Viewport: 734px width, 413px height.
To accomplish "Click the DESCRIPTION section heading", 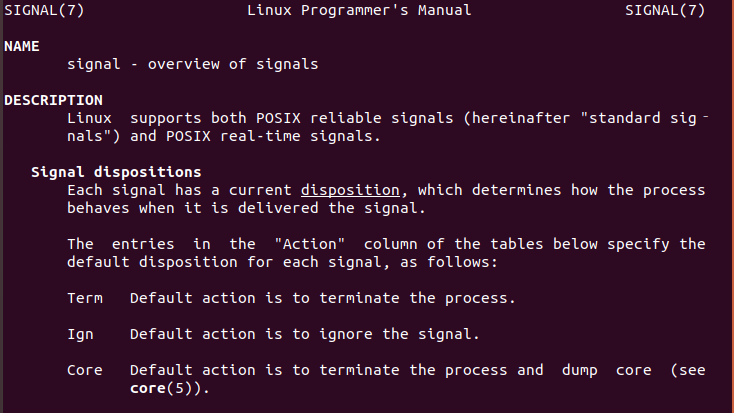I will (53, 100).
